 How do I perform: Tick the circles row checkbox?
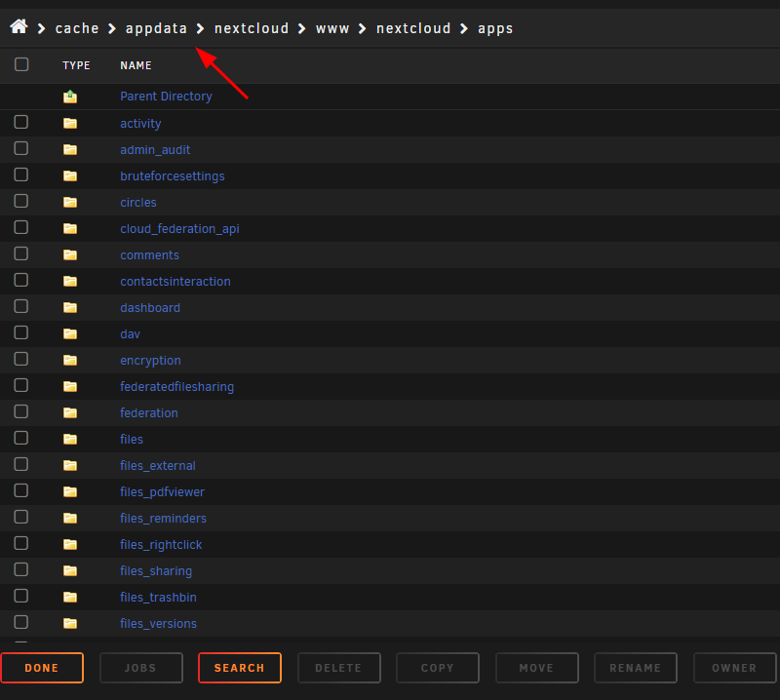(x=20, y=201)
